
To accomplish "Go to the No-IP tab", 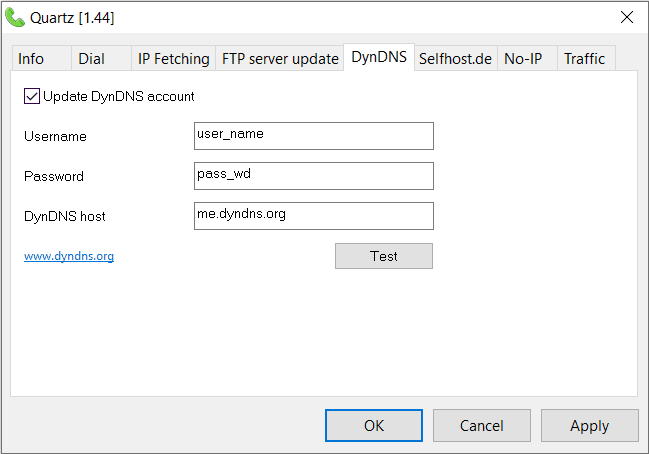I will pos(523,59).
